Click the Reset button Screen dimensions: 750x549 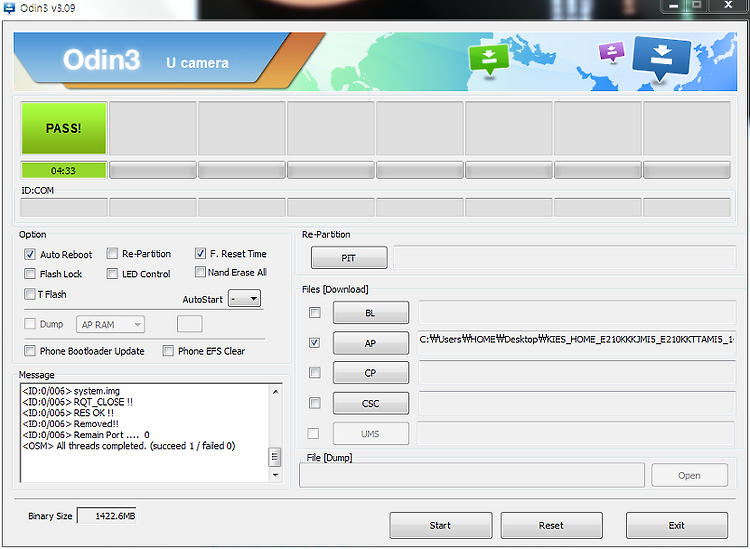[551, 525]
